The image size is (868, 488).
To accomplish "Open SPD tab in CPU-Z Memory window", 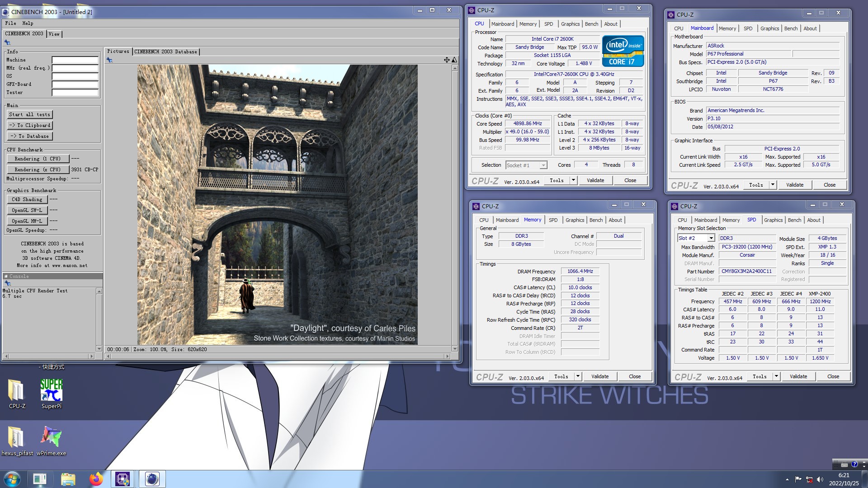I will click(553, 220).
